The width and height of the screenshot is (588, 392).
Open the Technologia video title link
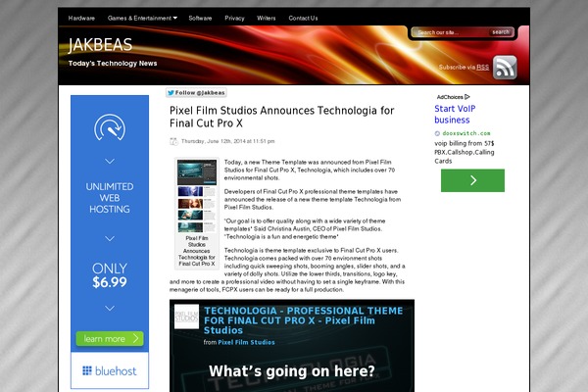[x=303, y=320]
